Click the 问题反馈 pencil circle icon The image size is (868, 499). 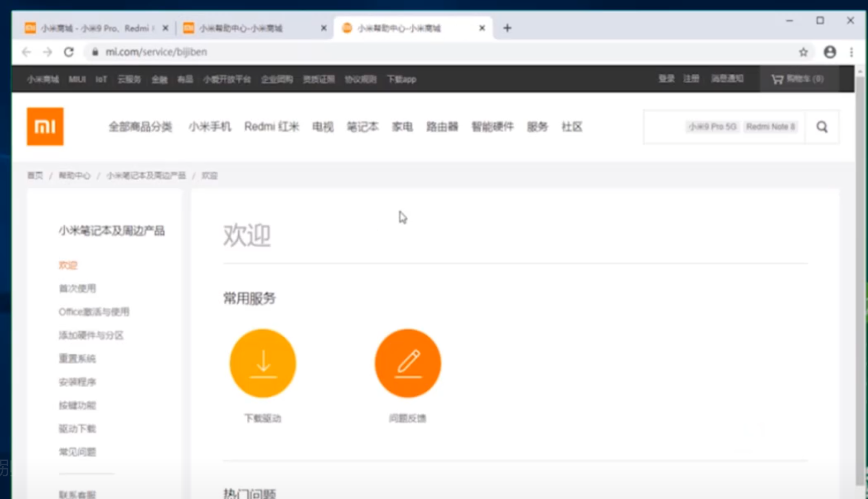coord(408,363)
